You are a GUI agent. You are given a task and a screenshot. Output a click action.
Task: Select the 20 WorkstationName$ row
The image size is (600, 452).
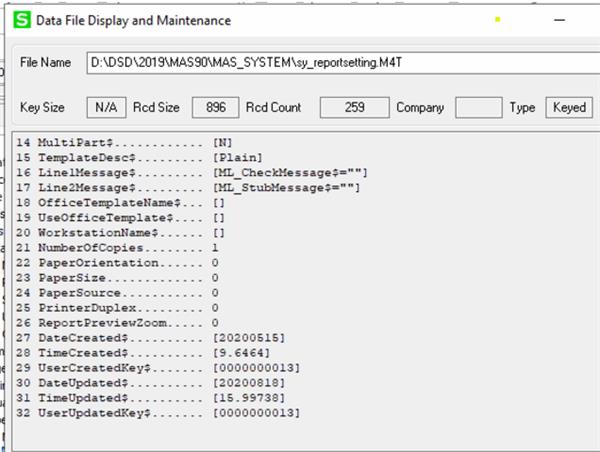(120, 233)
